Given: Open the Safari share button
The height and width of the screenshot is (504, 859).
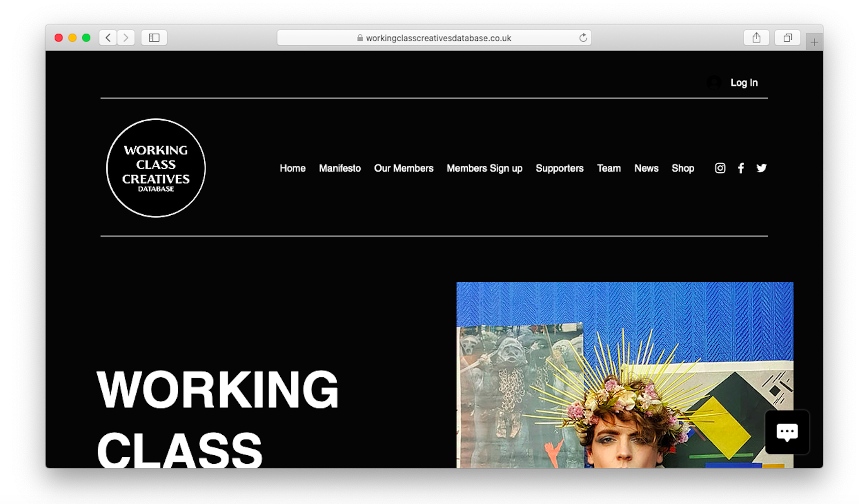Looking at the screenshot, I should point(756,38).
